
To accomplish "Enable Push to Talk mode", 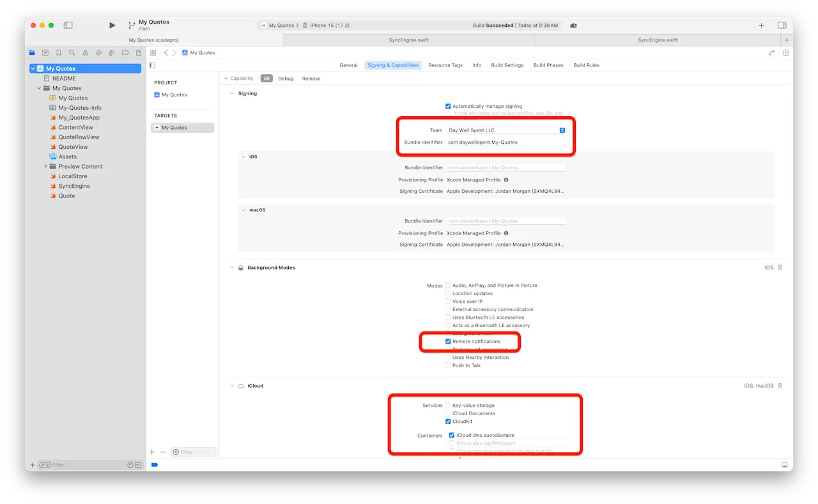I will (448, 365).
